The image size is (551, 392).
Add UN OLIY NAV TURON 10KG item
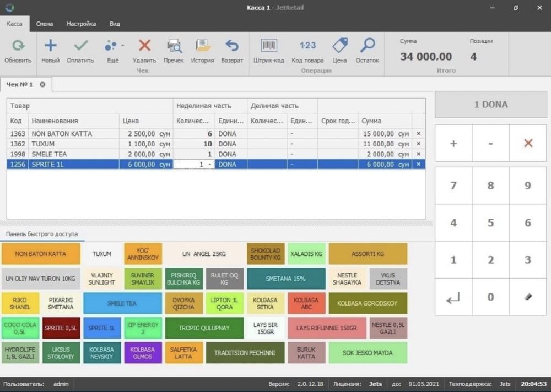tap(41, 279)
